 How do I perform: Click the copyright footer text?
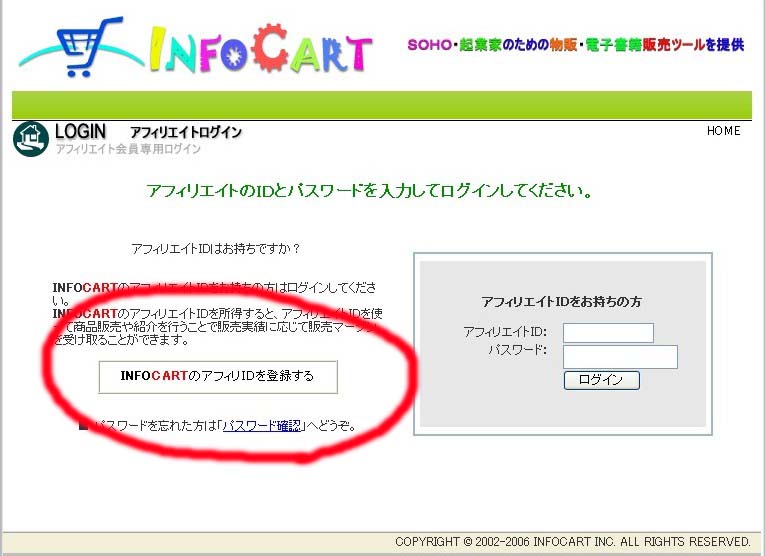click(x=573, y=541)
